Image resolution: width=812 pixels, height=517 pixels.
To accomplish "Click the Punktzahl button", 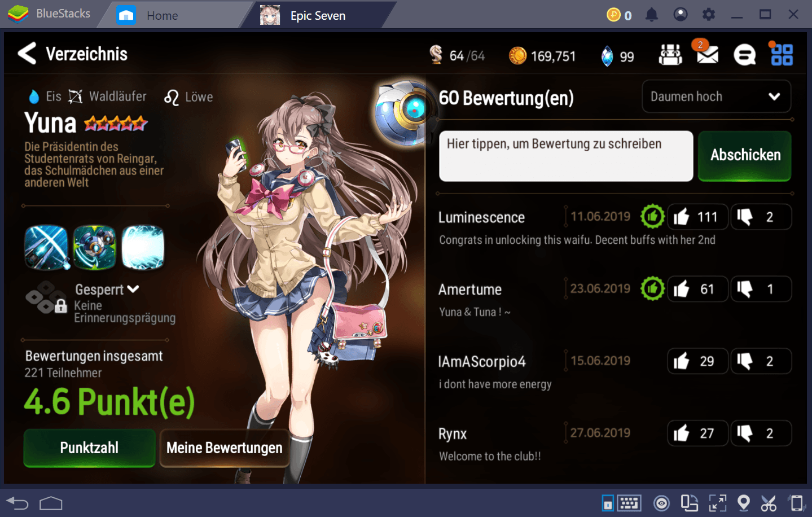I will [89, 448].
